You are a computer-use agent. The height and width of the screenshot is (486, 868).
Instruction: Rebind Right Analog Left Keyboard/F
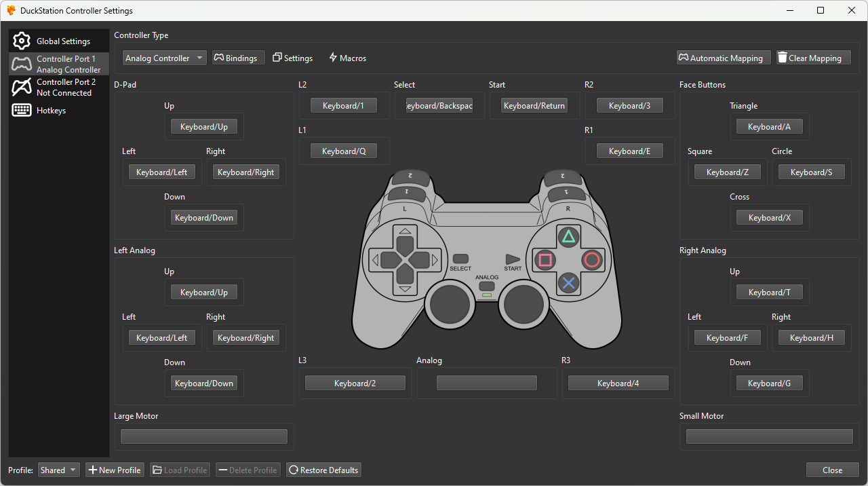pyautogui.click(x=728, y=338)
